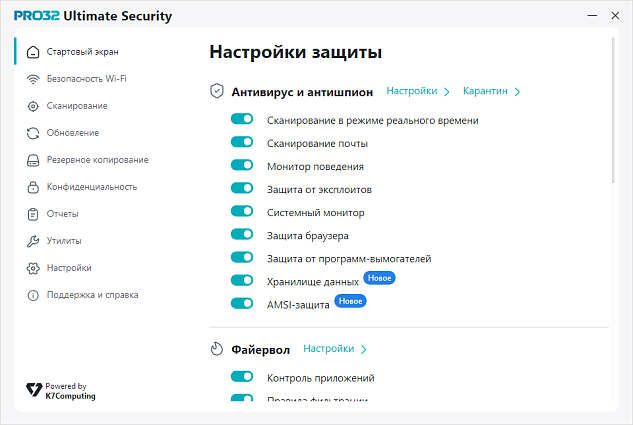The image size is (633, 425).
Task: Click the Powered by K7Computing text
Action: [70, 391]
